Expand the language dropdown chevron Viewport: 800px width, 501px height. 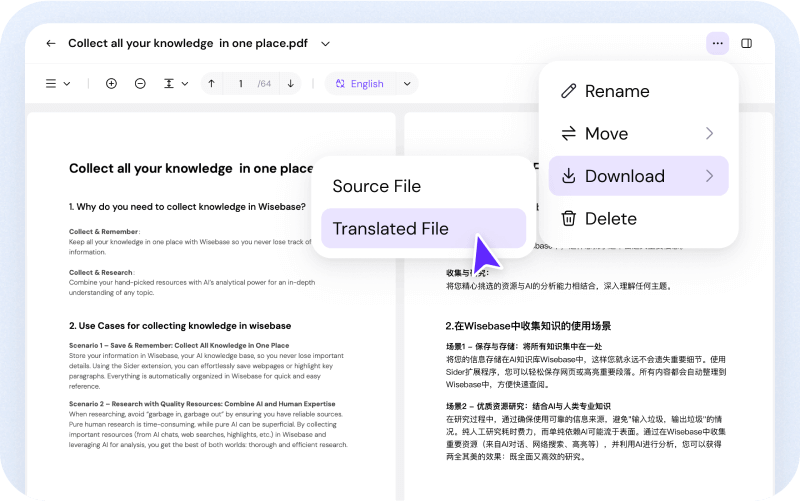click(x=407, y=84)
